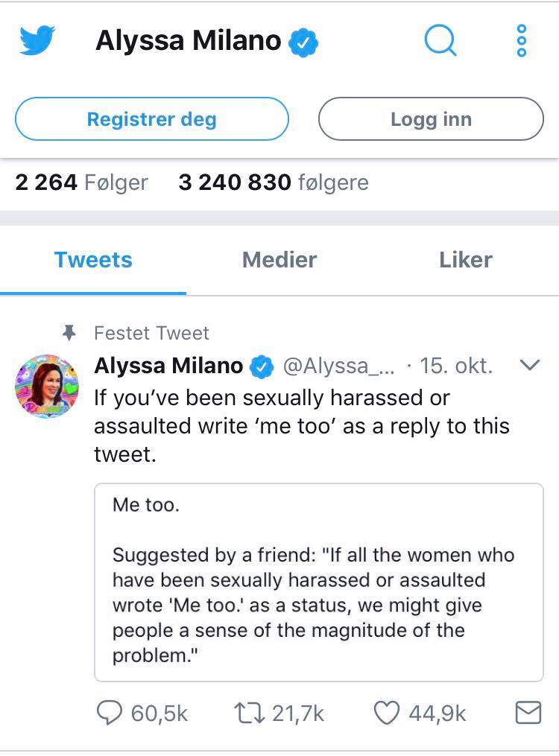The image size is (559, 756).
Task: Like the tweet with heart icon
Action: (386, 713)
